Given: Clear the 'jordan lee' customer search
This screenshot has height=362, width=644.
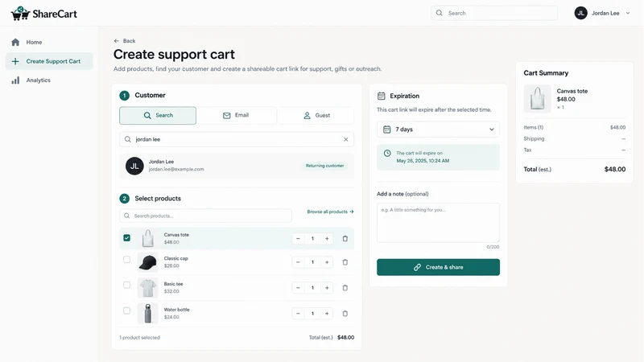Looking at the screenshot, I should pos(346,139).
